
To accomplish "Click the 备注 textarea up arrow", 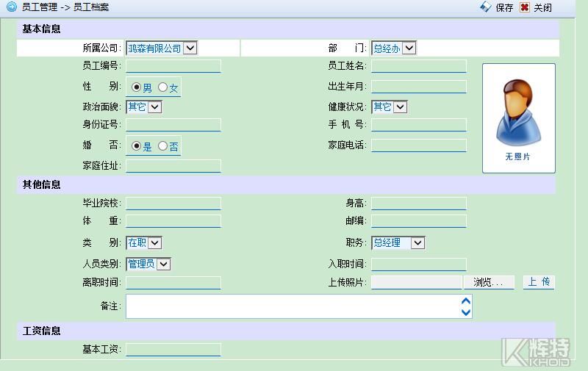I will (x=465, y=301).
